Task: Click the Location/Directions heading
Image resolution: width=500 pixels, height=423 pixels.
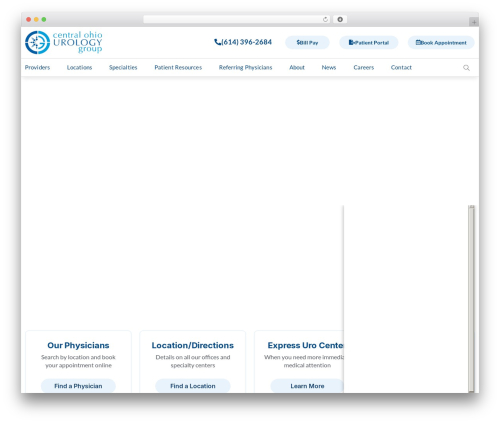Action: pyautogui.click(x=193, y=345)
